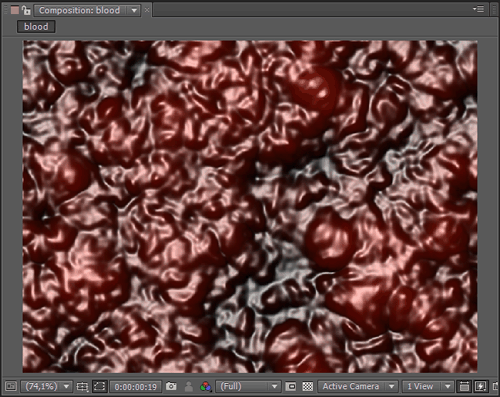This screenshot has width=500, height=397.
Task: Close the Composition: blood panel tab
Action: click(x=147, y=10)
